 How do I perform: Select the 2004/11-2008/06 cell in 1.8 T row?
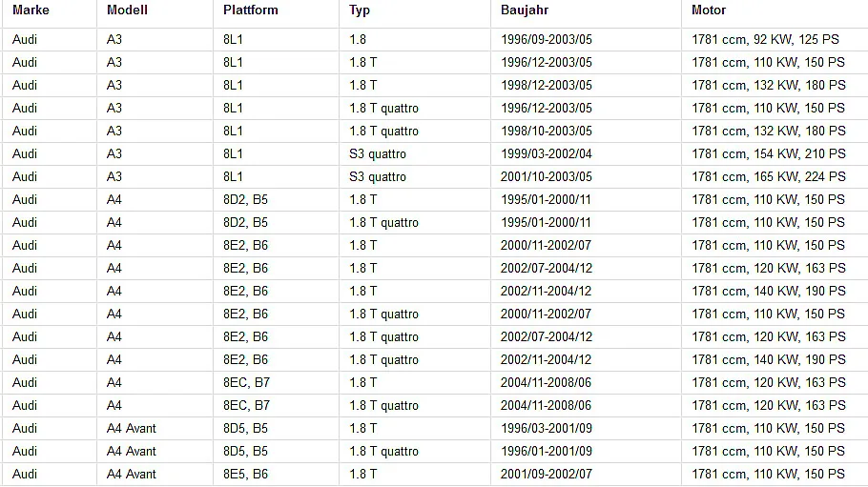586,383
